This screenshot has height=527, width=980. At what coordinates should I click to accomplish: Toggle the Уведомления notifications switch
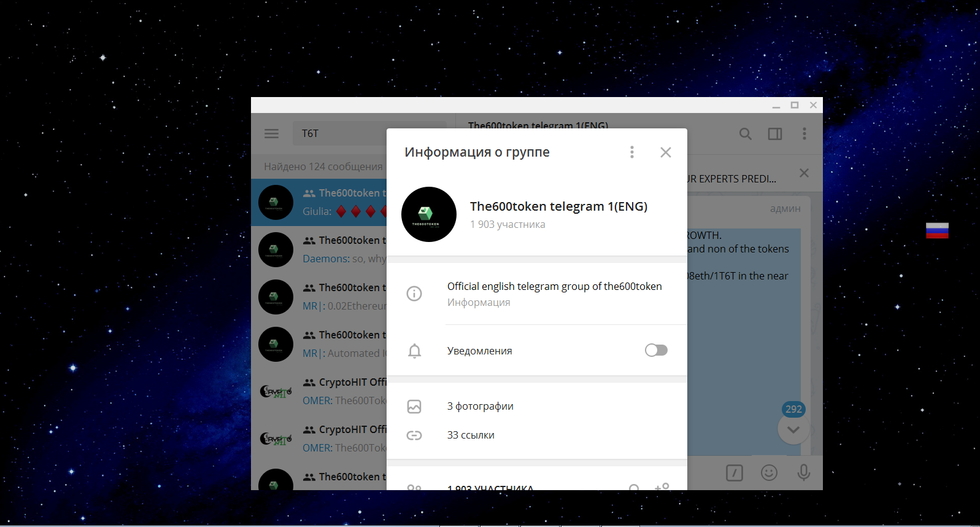tap(656, 350)
